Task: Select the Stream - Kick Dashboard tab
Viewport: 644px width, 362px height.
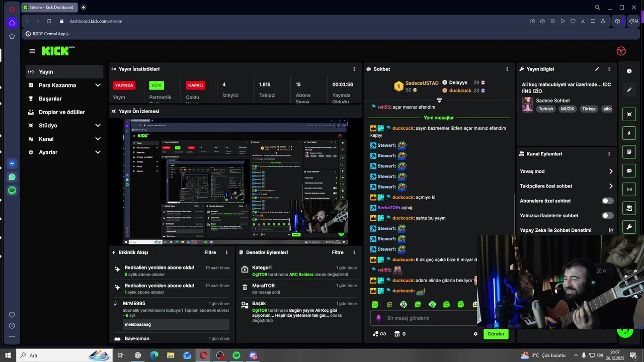Action: coord(49,8)
